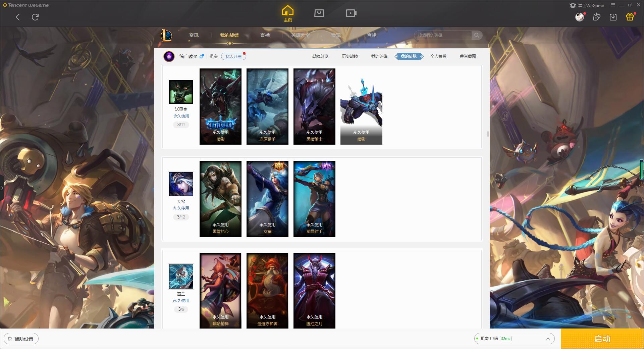Open 战绩总览 sub-tab
This screenshot has height=349, width=644.
tap(320, 56)
